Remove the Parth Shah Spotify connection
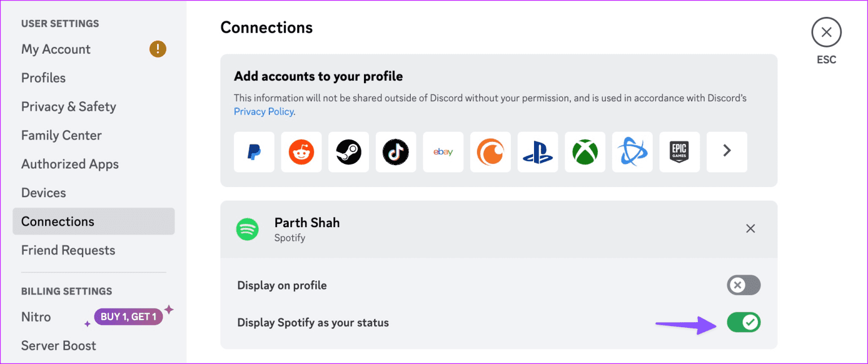This screenshot has width=868, height=364. click(x=750, y=228)
